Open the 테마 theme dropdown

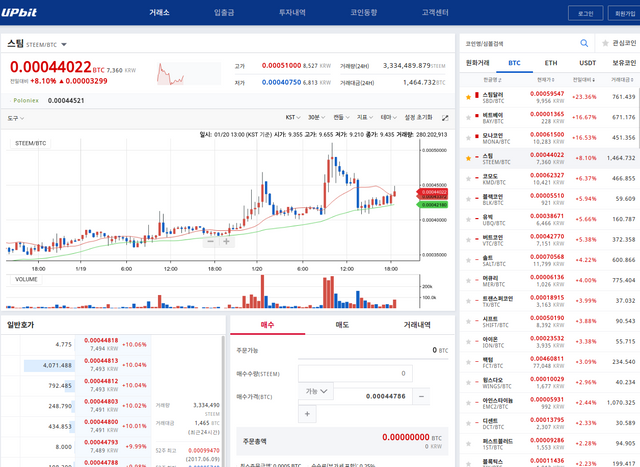pyautogui.click(x=389, y=117)
